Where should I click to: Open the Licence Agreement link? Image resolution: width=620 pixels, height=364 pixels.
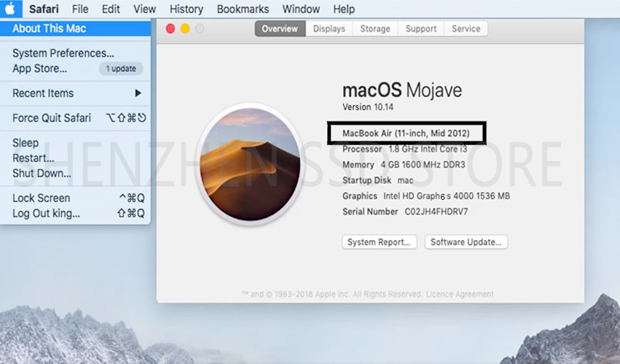[x=460, y=295]
